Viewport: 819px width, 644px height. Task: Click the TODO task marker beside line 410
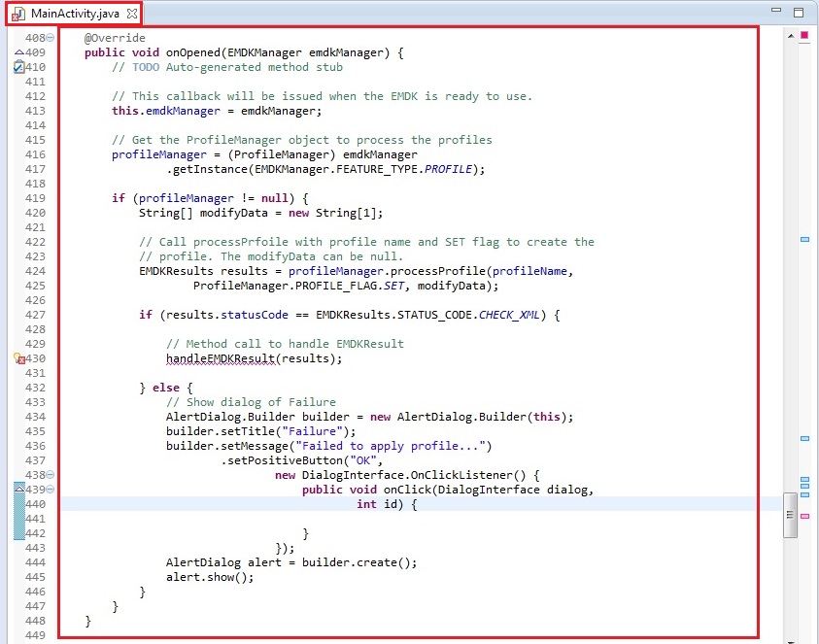coord(19,66)
